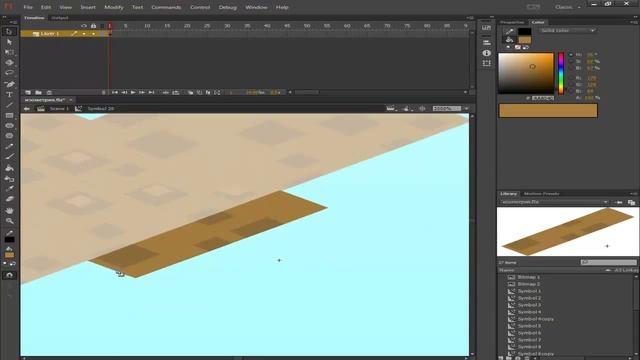The height and width of the screenshot is (360, 640).
Task: Select the Eyedropper tool
Action: (9, 189)
